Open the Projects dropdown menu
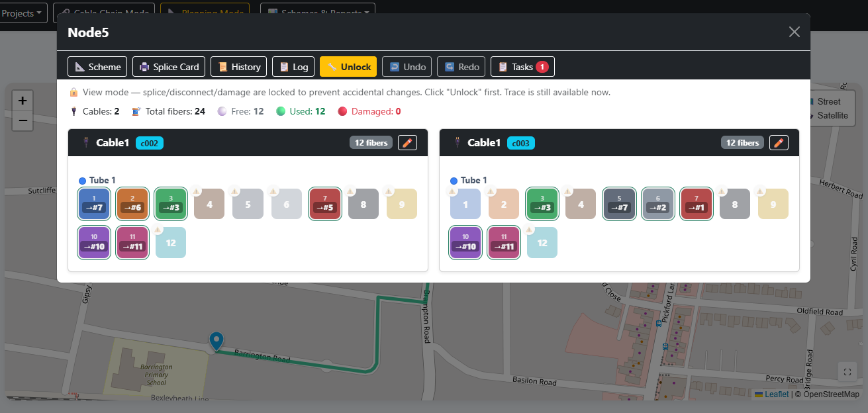 click(x=23, y=13)
